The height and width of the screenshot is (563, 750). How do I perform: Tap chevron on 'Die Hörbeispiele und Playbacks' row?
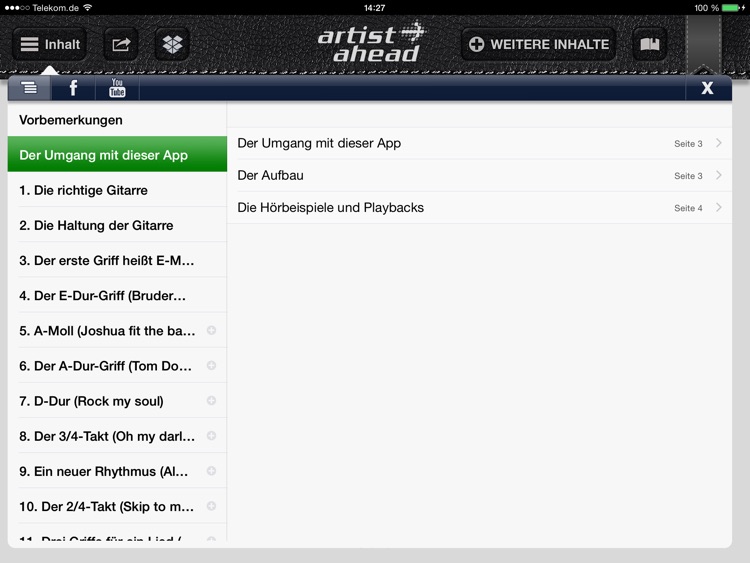[718, 208]
